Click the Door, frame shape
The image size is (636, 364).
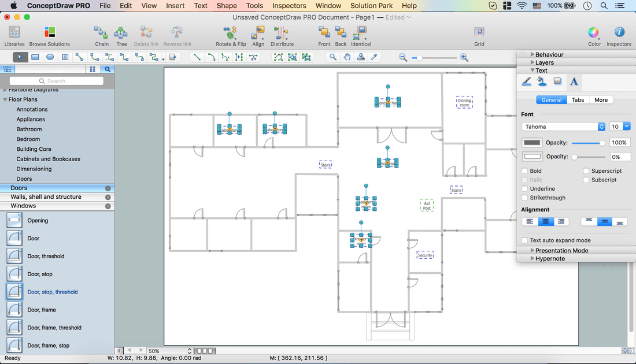[42, 310]
